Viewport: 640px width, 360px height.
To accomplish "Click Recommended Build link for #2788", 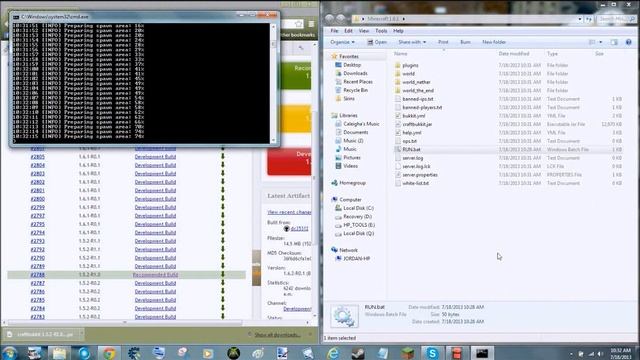I will [156, 275].
